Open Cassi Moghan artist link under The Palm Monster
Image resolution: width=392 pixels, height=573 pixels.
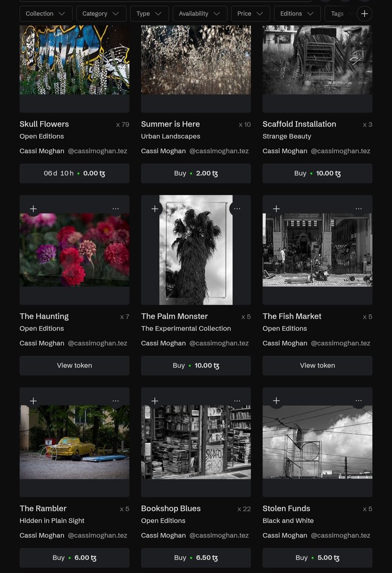tap(163, 343)
